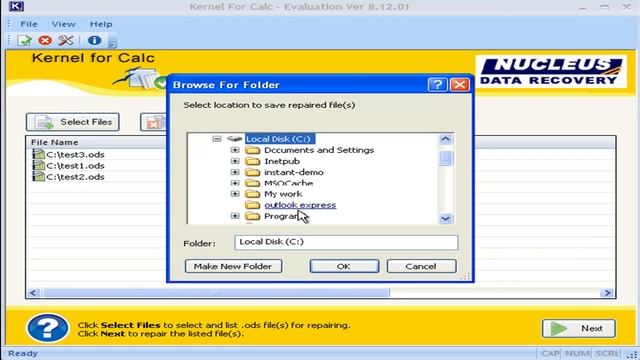Select the outlook express folder
Screen dimensions: 640x360
click(x=300, y=205)
